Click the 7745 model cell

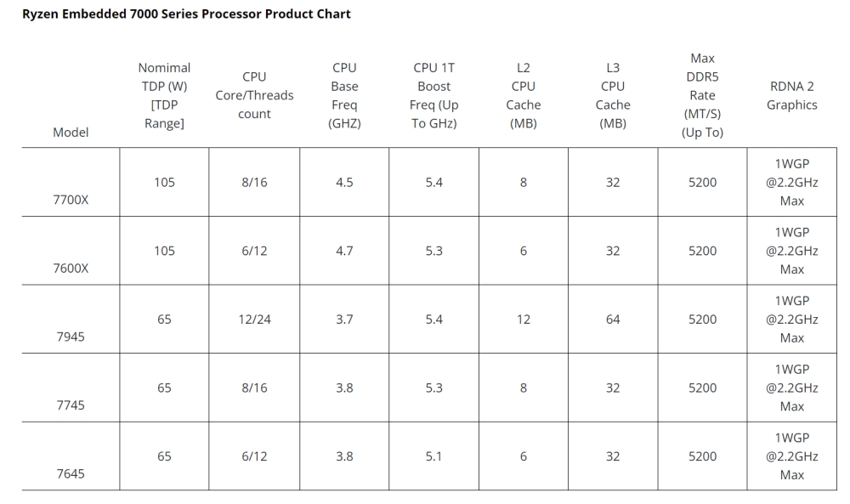71,405
